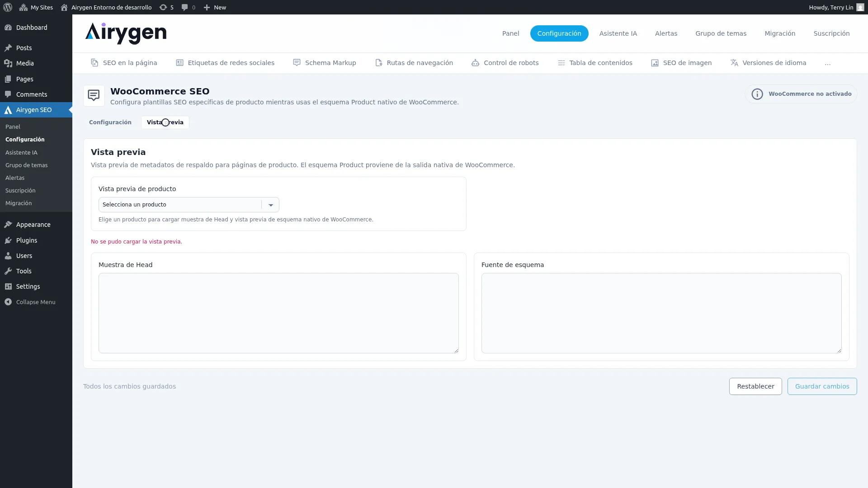Click SEO en la página icon
Viewport: 868px width, 488px height.
[94, 63]
